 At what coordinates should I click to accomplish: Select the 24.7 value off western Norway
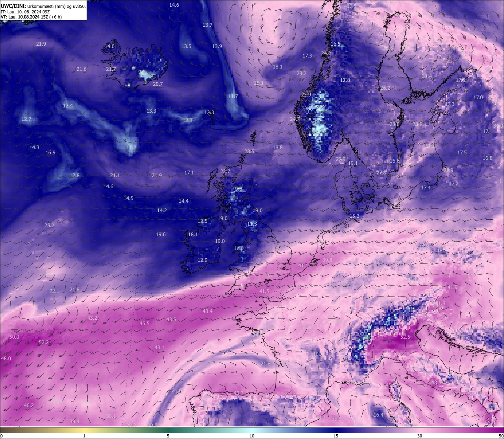coord(295,119)
